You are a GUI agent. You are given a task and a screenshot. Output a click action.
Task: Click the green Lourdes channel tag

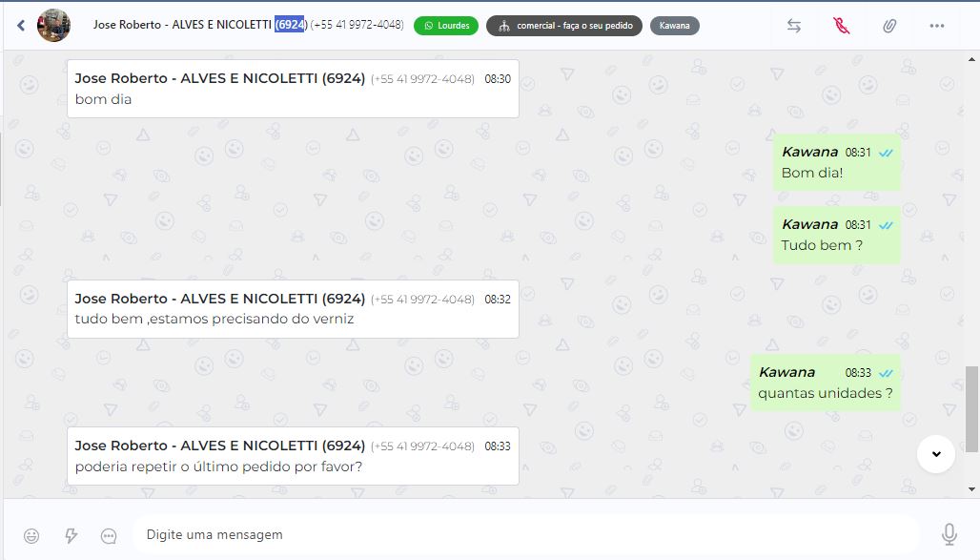tap(446, 26)
